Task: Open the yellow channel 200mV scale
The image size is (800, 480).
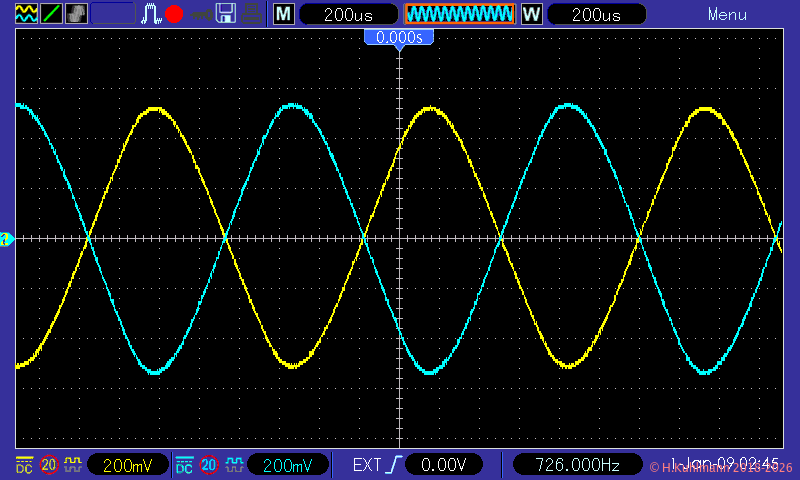Action: point(127,465)
